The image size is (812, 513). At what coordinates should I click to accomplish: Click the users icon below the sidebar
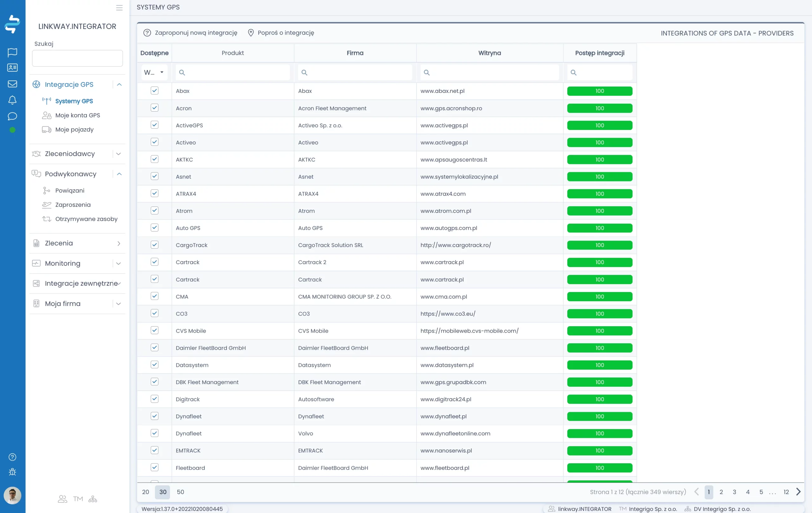click(x=62, y=499)
